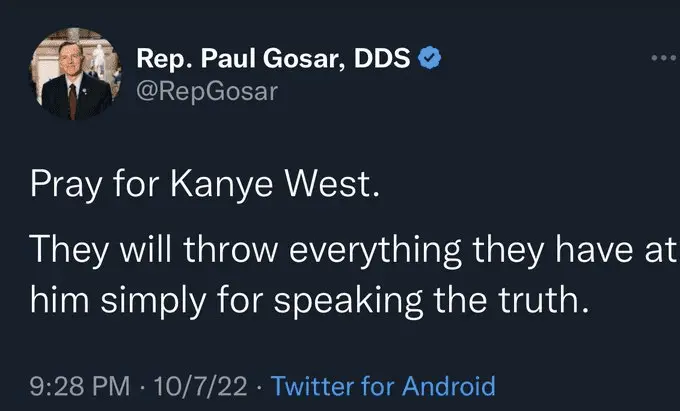Click the 9:28 PM timestamp
Screen dimensions: 680x411
click(x=76, y=385)
